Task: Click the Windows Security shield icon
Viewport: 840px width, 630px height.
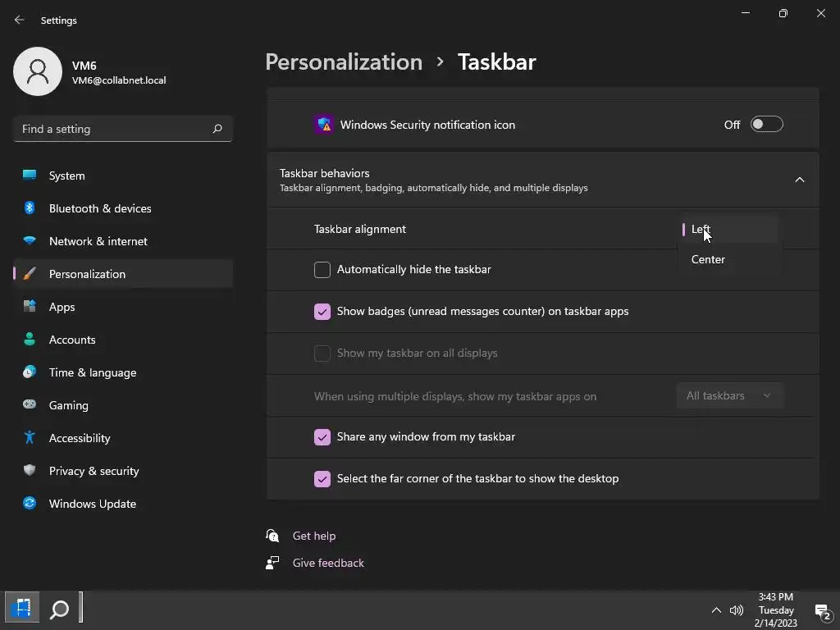Action: pyautogui.click(x=323, y=125)
